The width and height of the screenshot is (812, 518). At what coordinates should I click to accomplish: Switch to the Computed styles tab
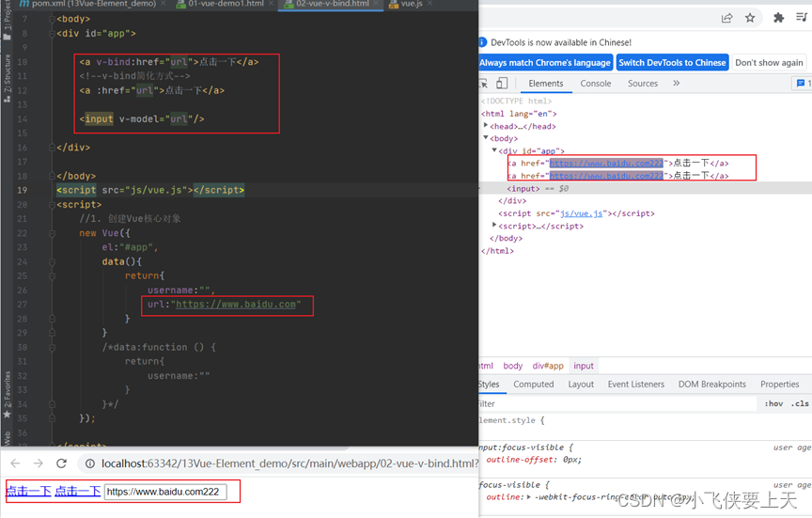click(534, 385)
